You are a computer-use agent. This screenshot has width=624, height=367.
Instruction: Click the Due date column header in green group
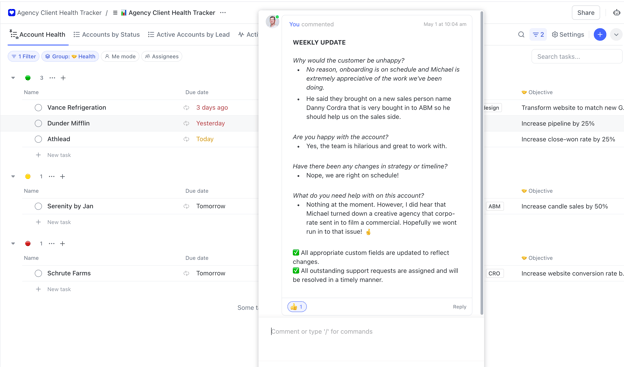click(197, 92)
